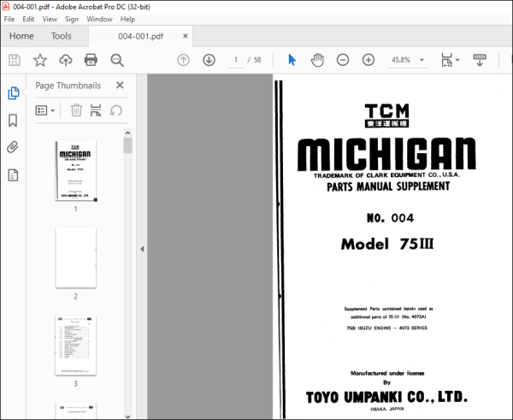The image size is (513, 420).
Task: Add document to starred favorites
Action: tap(40, 60)
